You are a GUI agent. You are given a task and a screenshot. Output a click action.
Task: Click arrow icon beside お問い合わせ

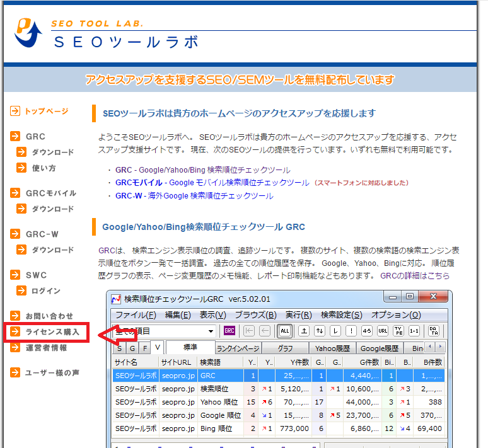pos(15,316)
